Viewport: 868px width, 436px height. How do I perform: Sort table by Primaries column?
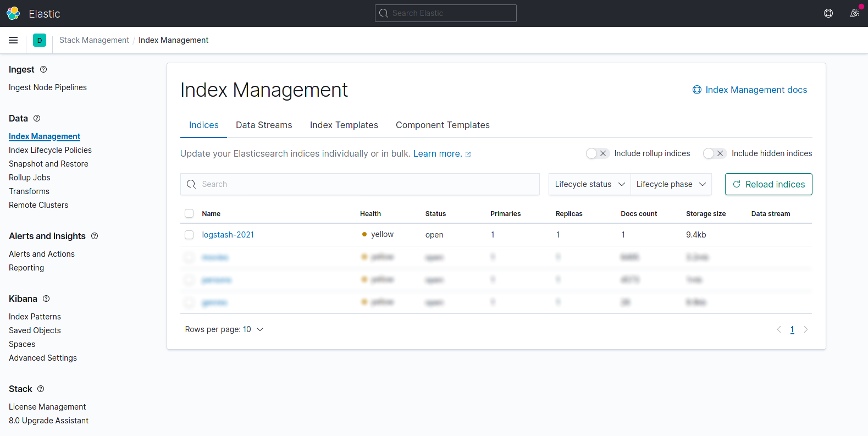tap(506, 214)
